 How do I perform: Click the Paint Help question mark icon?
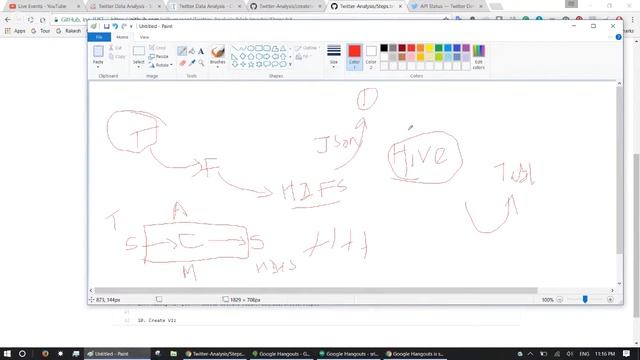(x=618, y=37)
